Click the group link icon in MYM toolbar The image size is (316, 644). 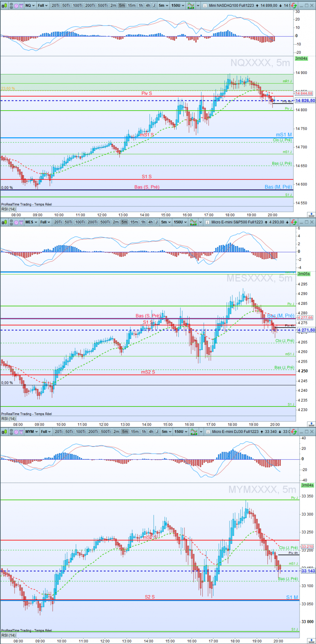pyautogui.click(x=11, y=432)
